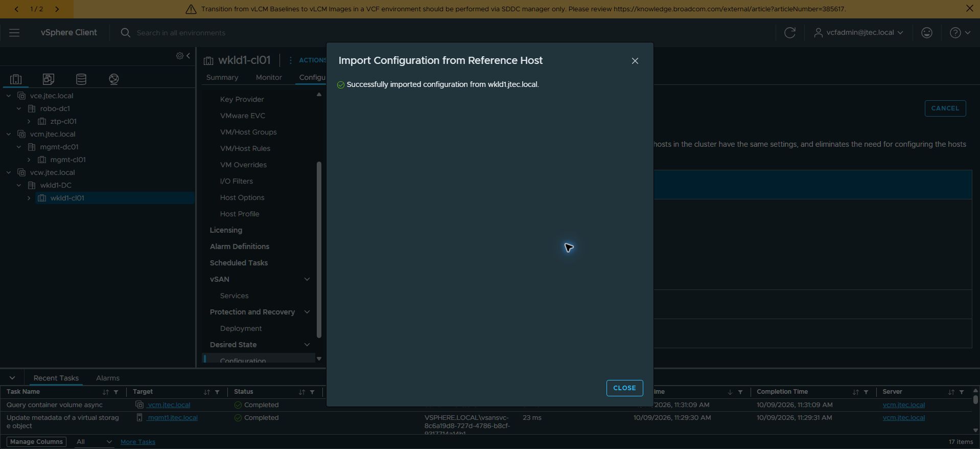Viewport: 980px width, 449px height.
Task: Switch to the Recent Tasks tab
Action: (x=56, y=378)
